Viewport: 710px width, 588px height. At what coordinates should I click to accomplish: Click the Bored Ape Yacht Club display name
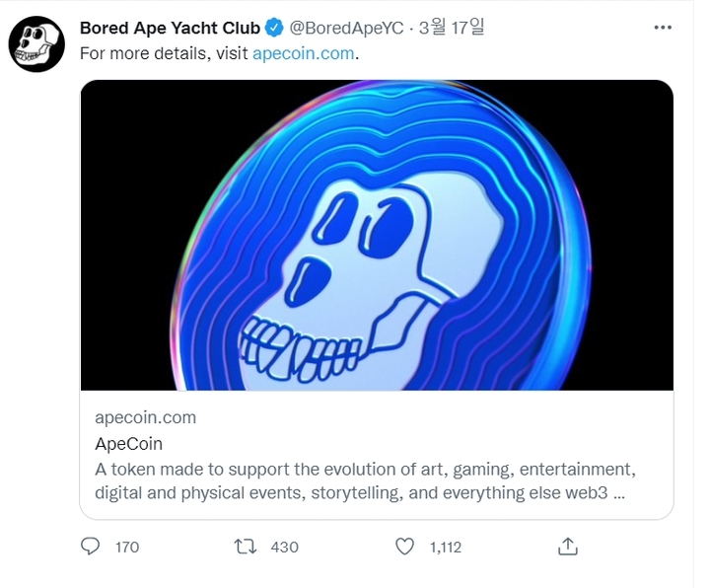click(x=170, y=28)
